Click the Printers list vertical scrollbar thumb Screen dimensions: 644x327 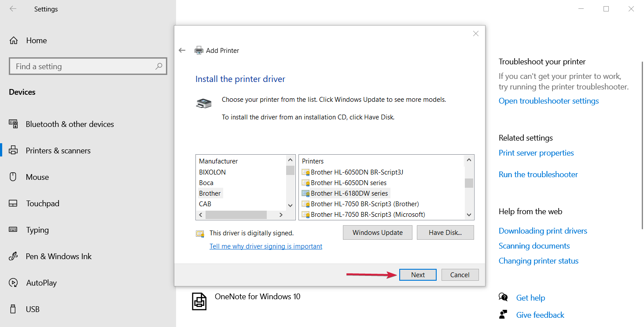(469, 183)
